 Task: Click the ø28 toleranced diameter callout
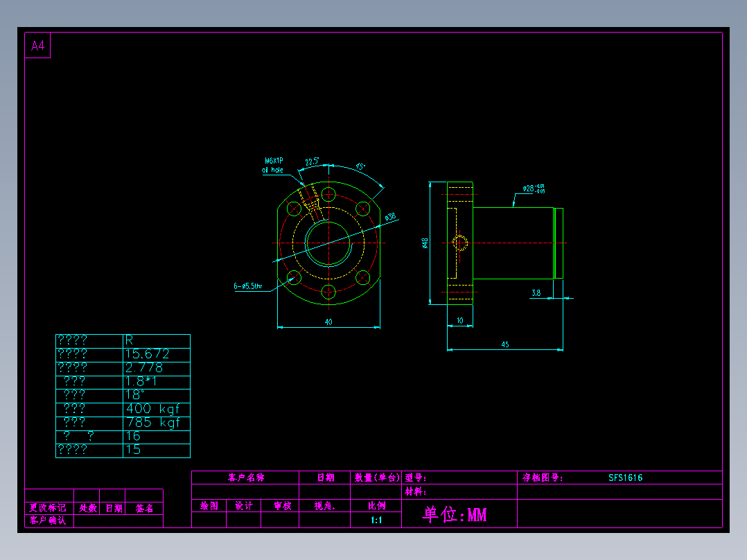pos(534,189)
